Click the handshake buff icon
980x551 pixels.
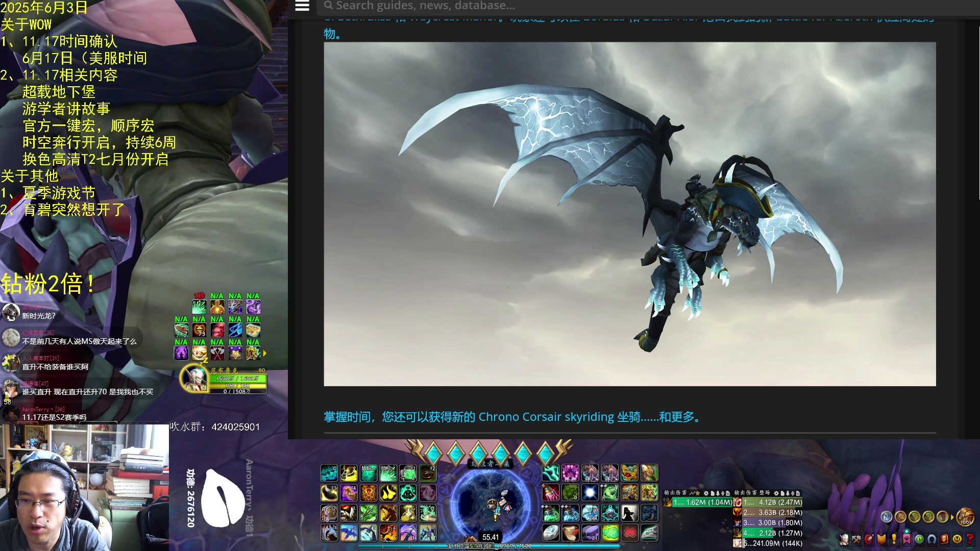(199, 353)
